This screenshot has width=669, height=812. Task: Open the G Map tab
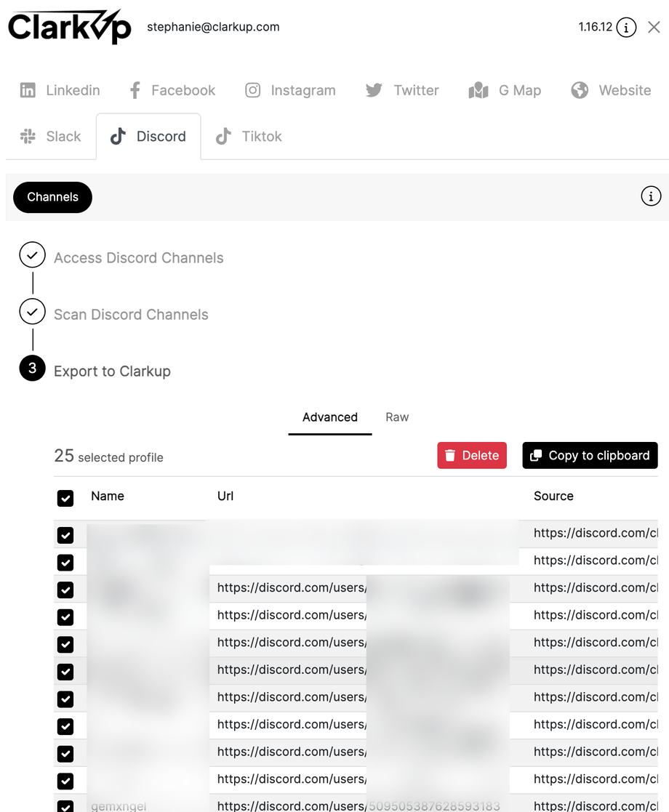[x=505, y=90]
